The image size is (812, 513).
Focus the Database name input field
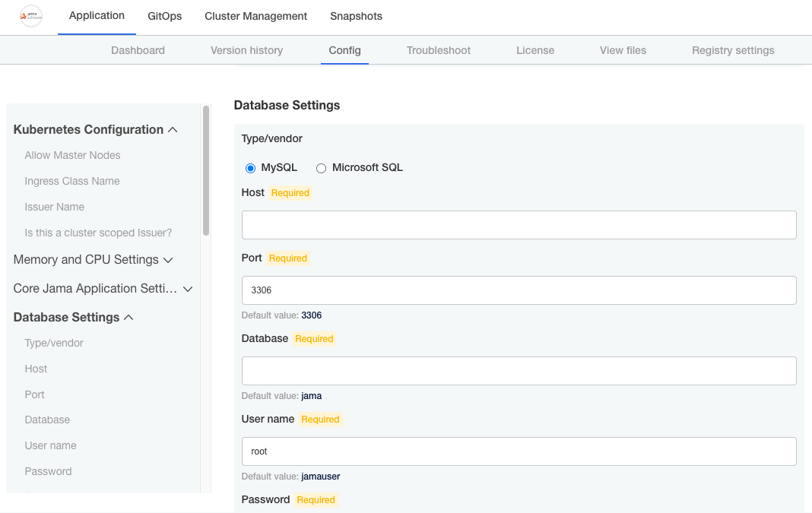tap(519, 371)
